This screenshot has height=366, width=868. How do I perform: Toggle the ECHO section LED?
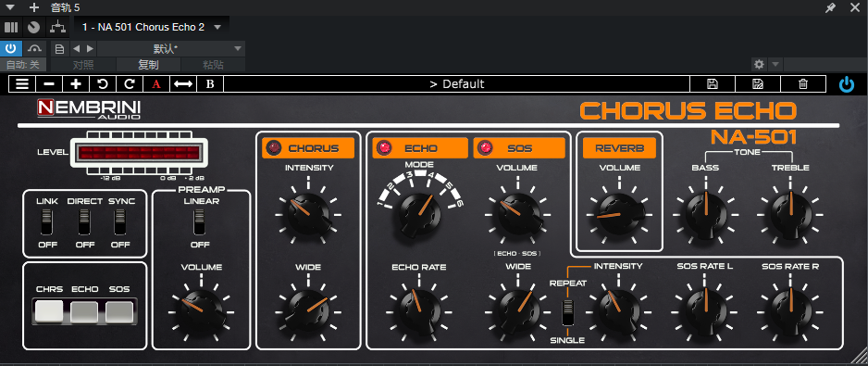pyautogui.click(x=384, y=148)
